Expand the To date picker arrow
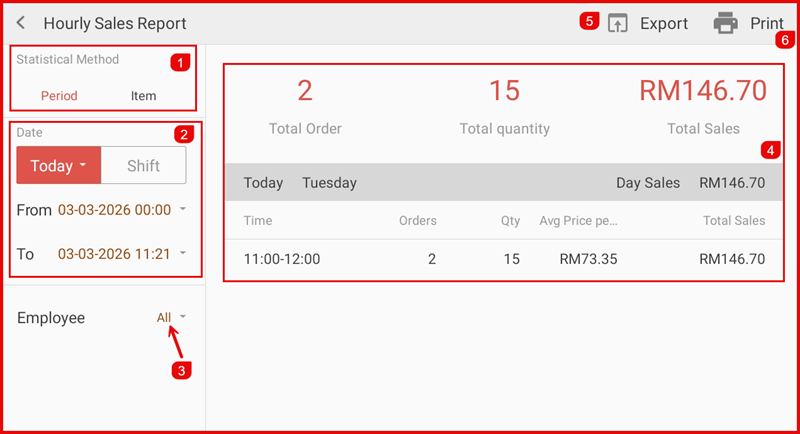 point(183,253)
